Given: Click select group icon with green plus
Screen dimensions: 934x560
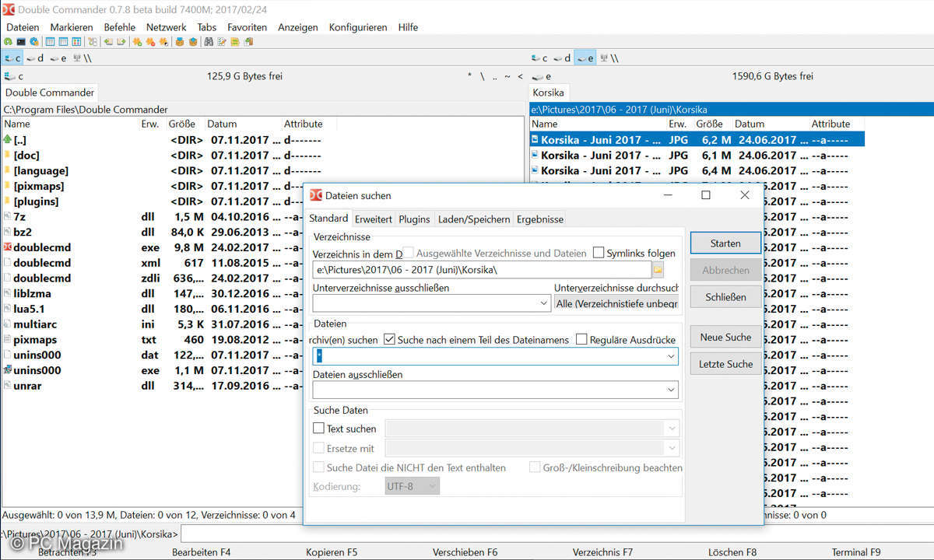Looking at the screenshot, I should point(138,42).
